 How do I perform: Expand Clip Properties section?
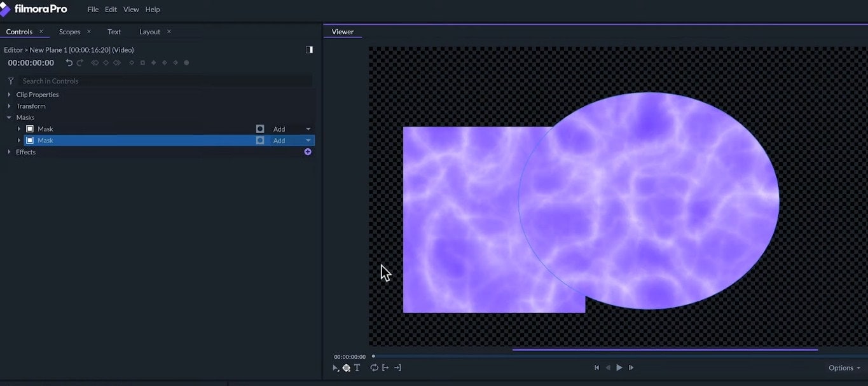(9, 95)
